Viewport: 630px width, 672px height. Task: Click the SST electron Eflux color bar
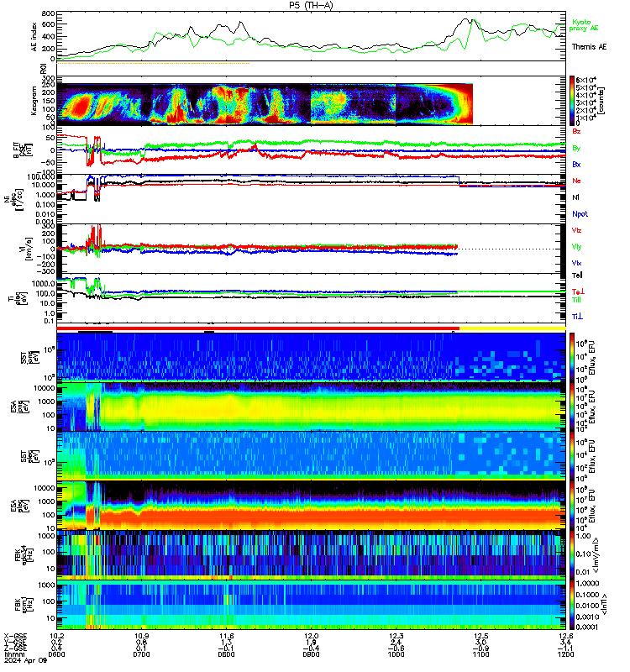click(572, 456)
